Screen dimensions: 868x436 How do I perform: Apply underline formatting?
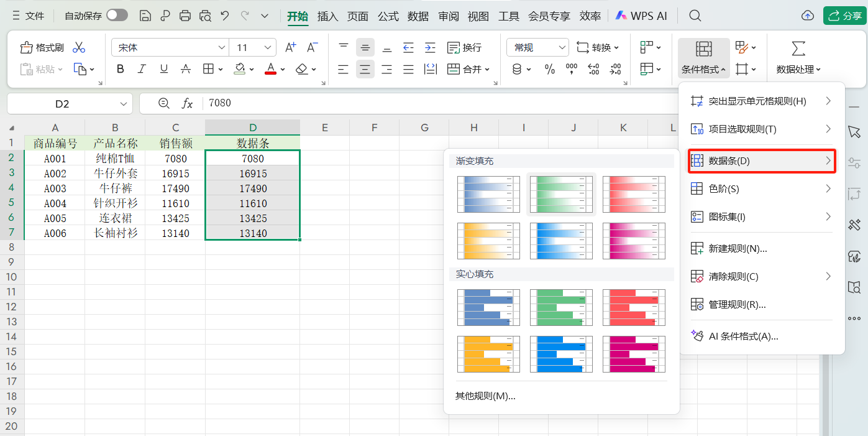point(163,69)
